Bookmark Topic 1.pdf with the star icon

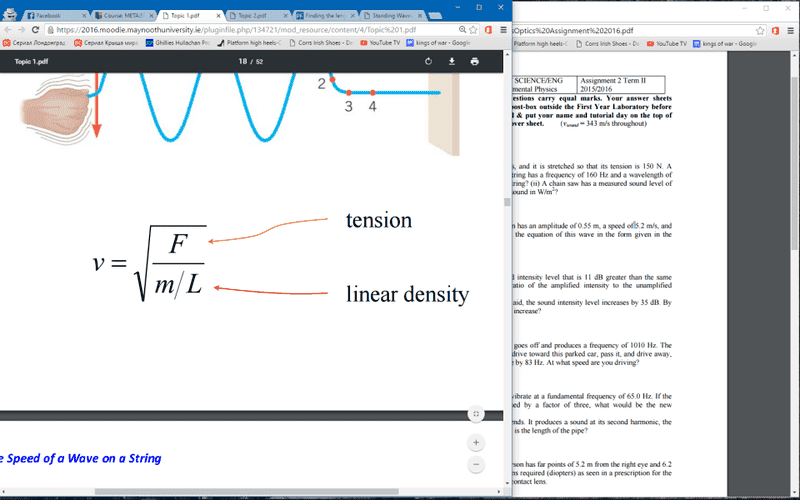point(473,30)
